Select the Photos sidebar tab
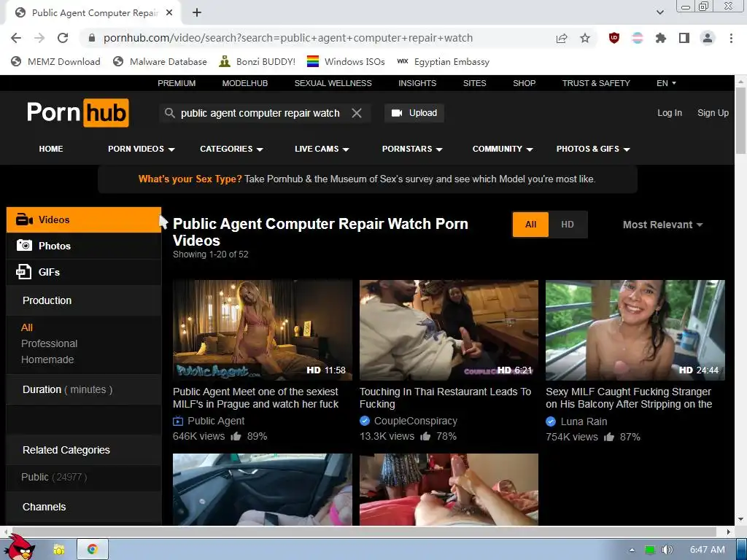The height and width of the screenshot is (560, 747). (x=84, y=246)
